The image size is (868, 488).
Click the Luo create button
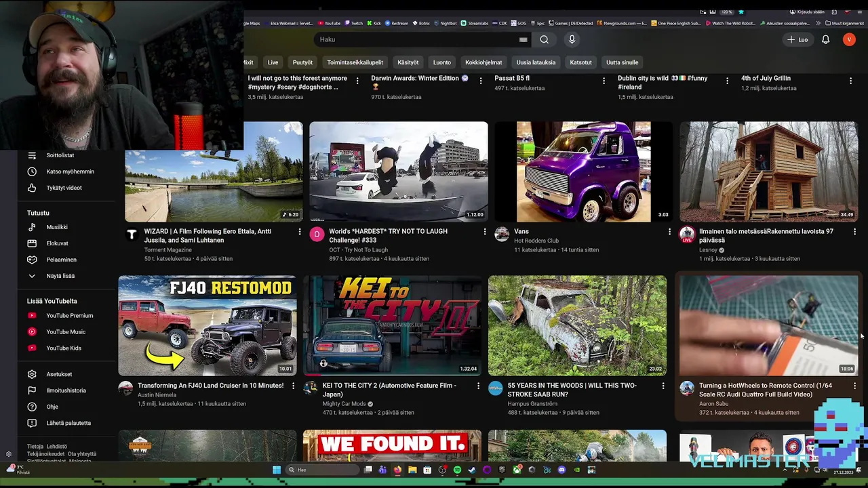coord(797,39)
